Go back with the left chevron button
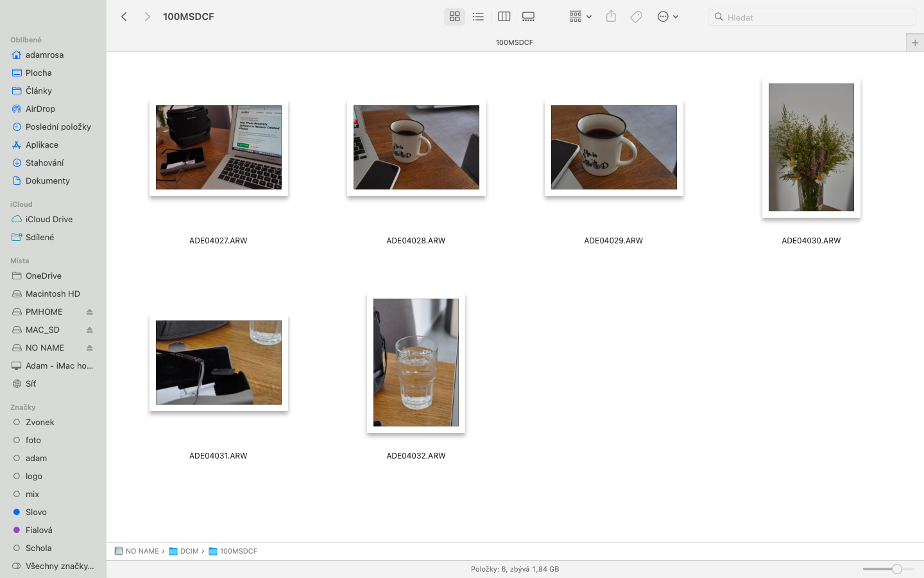 tap(124, 17)
